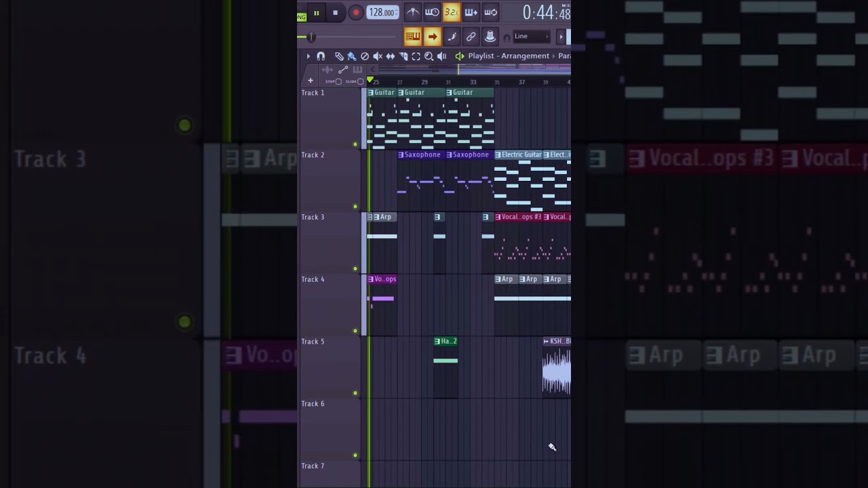The image size is (868, 488).
Task: Disable typing keyboard to piano
Action: click(x=413, y=37)
